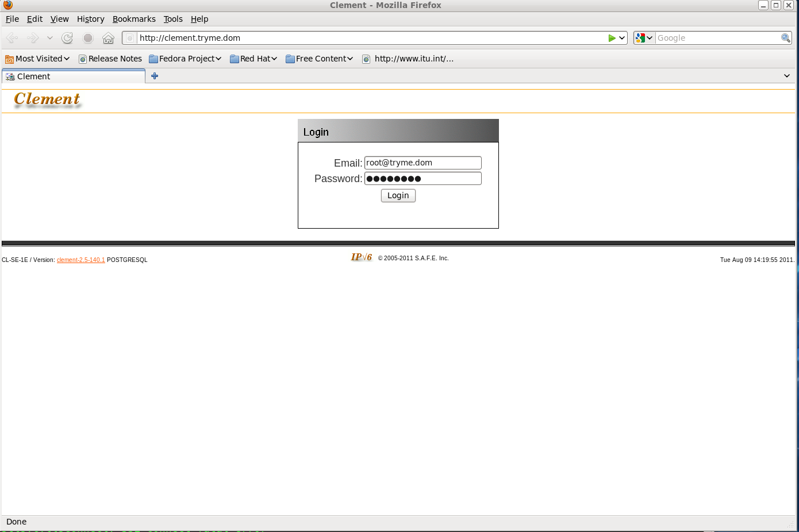
Task: Open the Bookmarks menu
Action: tap(134, 19)
